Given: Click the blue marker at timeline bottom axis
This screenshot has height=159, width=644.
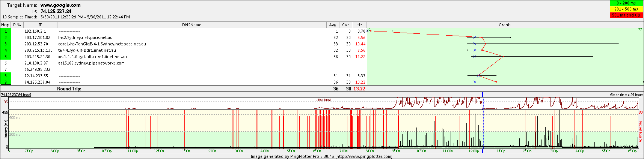Looking at the screenshot, I should tap(483, 151).
